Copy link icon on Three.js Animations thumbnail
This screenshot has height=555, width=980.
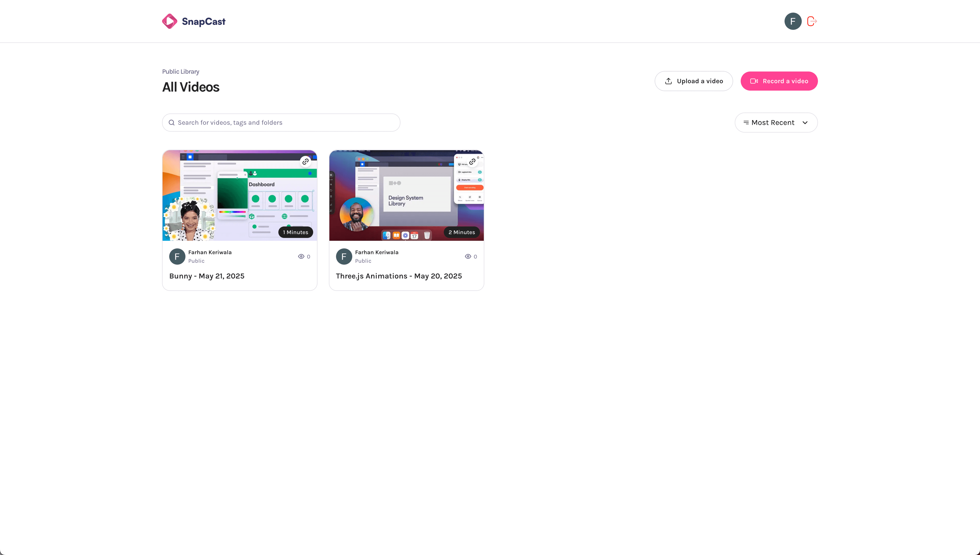click(x=472, y=162)
